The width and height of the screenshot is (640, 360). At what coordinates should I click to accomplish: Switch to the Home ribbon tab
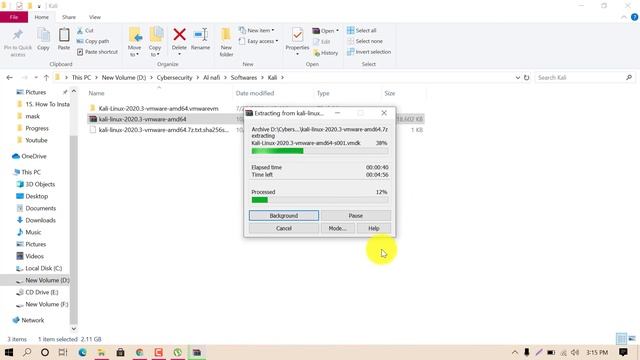point(41,17)
